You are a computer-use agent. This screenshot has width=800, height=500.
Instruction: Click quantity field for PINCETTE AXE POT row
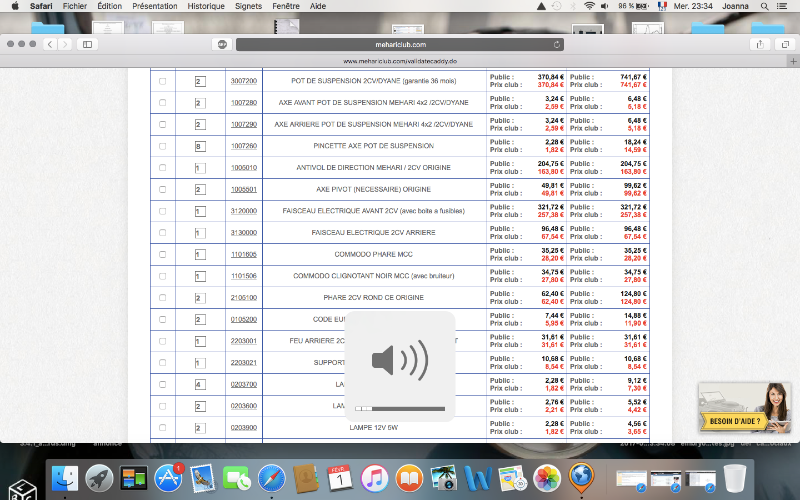200,146
